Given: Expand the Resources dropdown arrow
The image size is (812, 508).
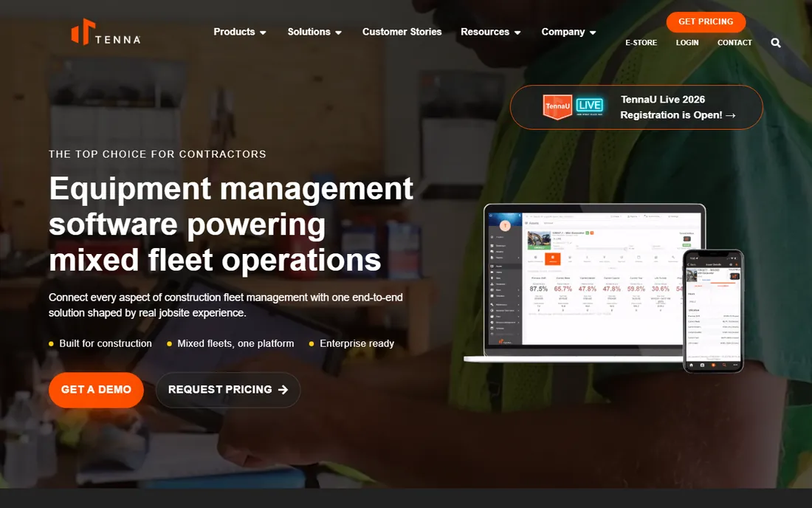Looking at the screenshot, I should coord(517,32).
